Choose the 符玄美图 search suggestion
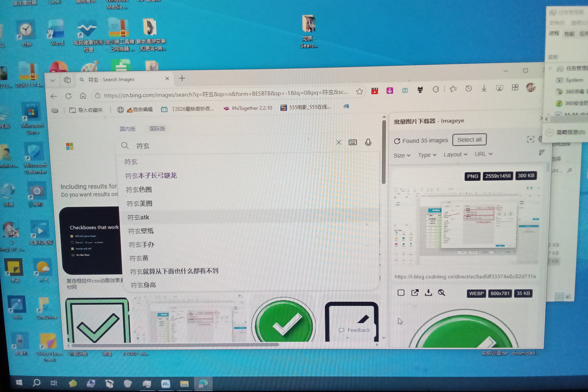Screen dimensions: 588x392 [x=140, y=204]
